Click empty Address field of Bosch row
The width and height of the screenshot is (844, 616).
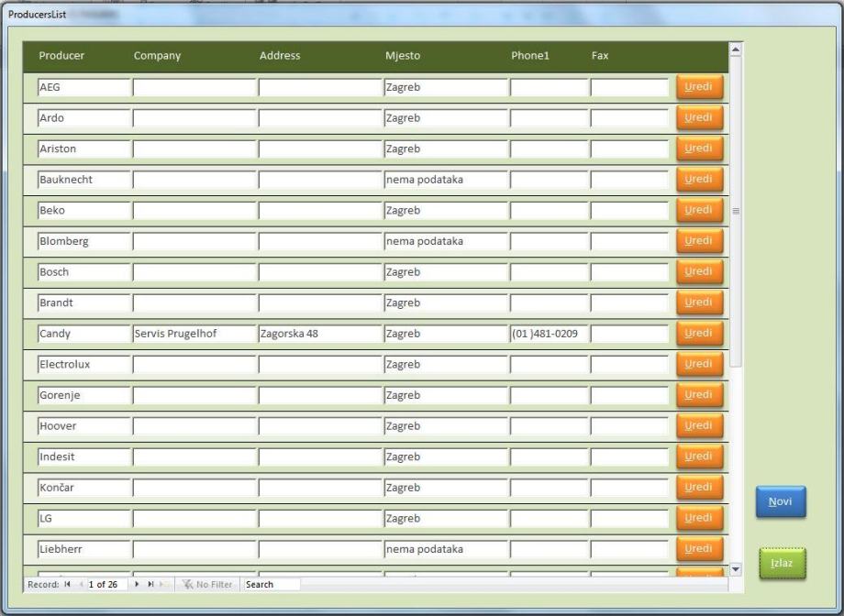pyautogui.click(x=320, y=271)
